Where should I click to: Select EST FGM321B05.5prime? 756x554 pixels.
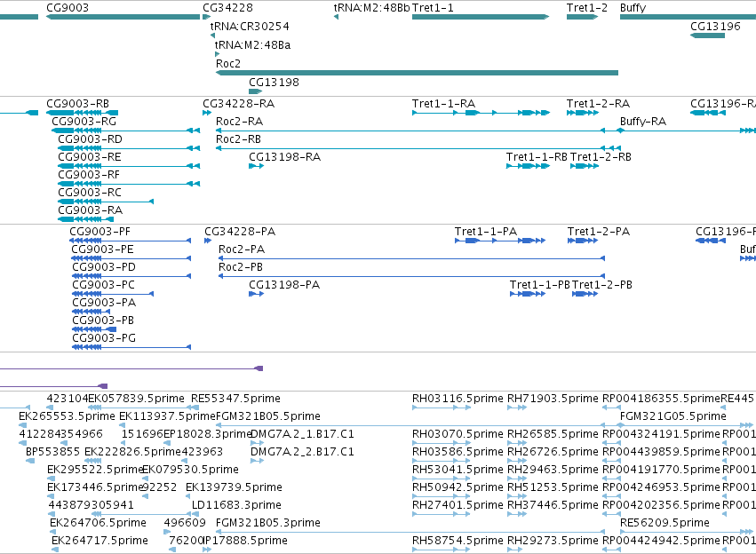pyautogui.click(x=268, y=416)
